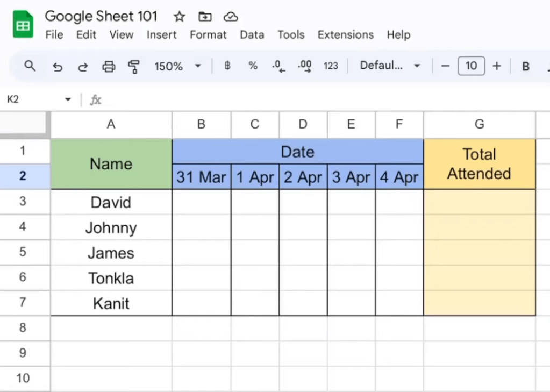Click the Google Sheets home logo

click(x=23, y=25)
